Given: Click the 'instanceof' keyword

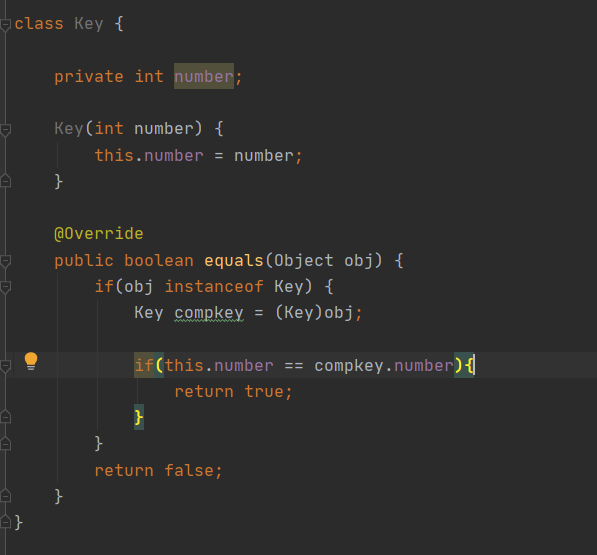Looking at the screenshot, I should (214, 286).
